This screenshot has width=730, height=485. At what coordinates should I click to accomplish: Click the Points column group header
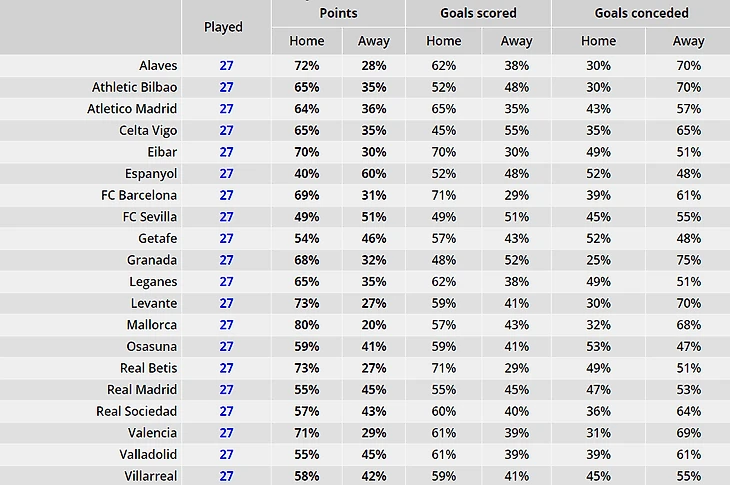338,13
